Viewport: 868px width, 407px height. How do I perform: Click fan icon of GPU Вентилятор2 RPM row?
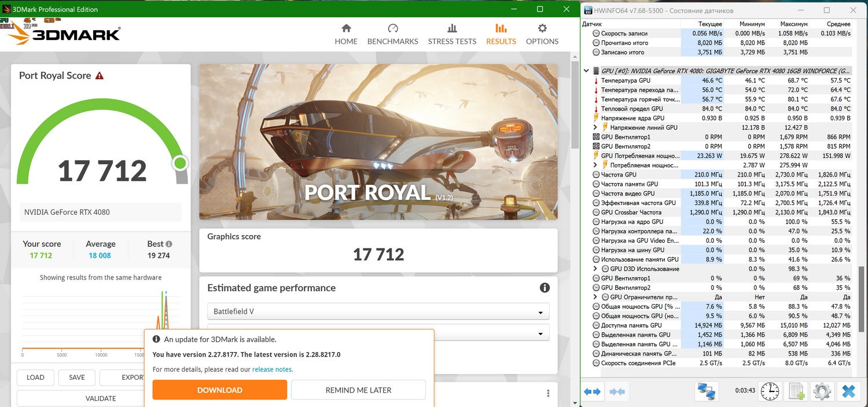(596, 146)
